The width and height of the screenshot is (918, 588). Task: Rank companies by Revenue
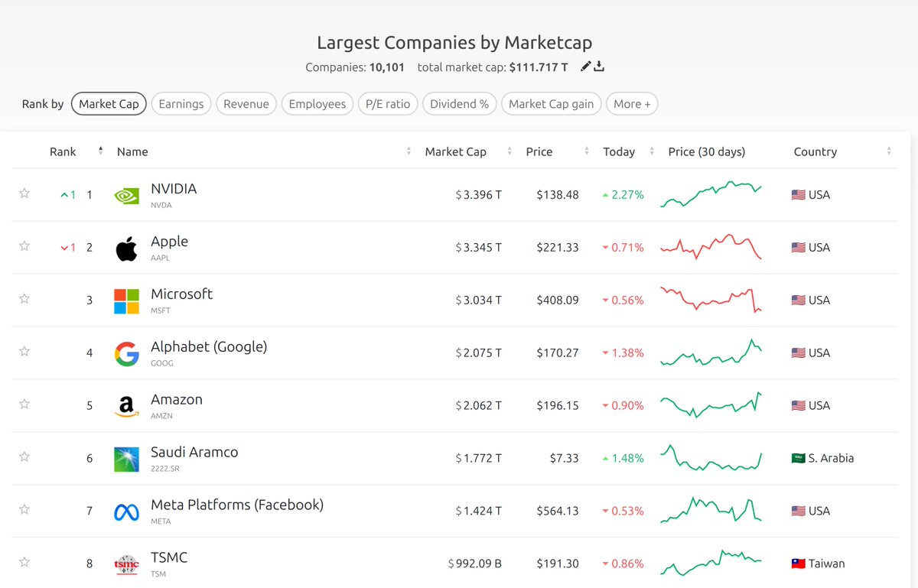point(246,104)
